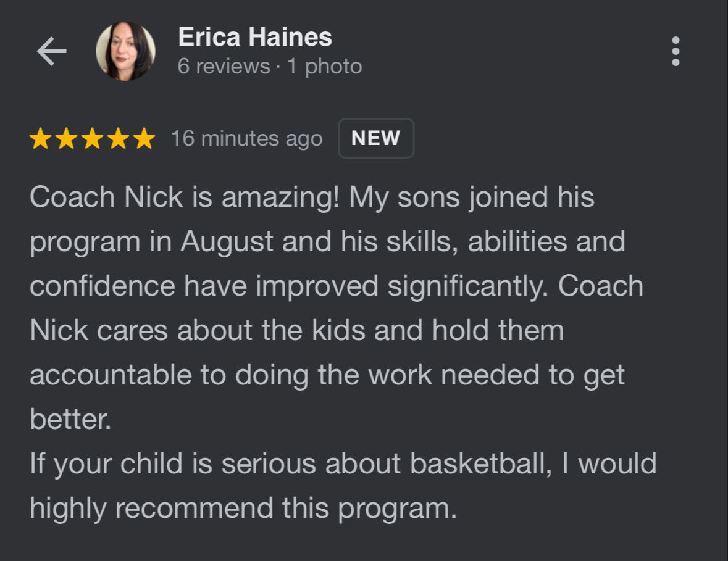Screen dimensions: 728x561
Task: Click the fourth yellow rating star
Action: pyautogui.click(x=118, y=139)
